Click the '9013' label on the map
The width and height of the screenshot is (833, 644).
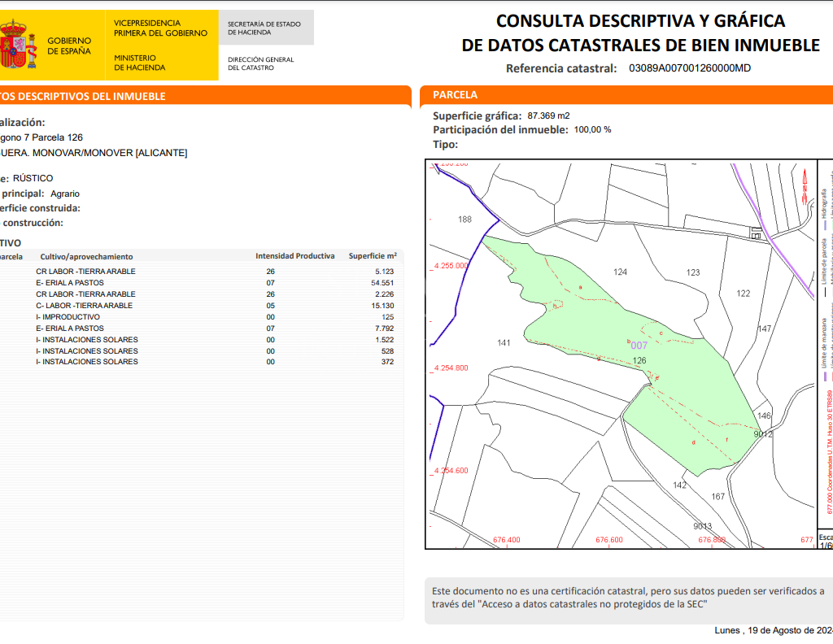[x=702, y=525]
